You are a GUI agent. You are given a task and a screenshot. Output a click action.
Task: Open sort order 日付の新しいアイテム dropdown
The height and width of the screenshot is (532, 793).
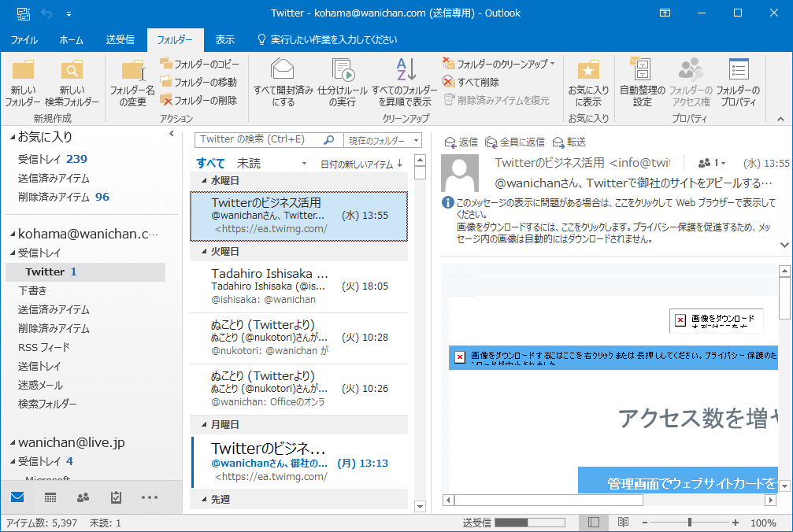click(x=361, y=164)
